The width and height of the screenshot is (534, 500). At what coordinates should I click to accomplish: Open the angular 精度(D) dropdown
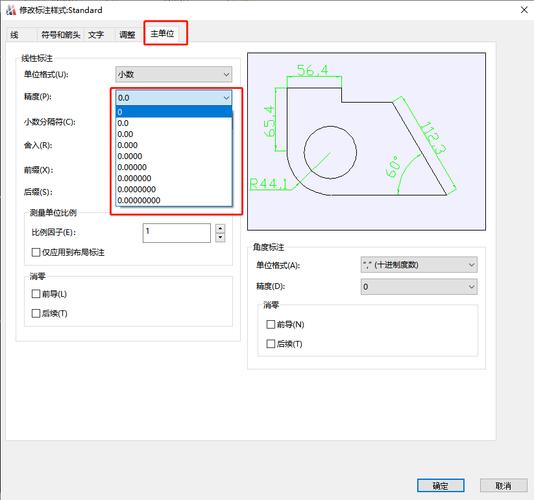coord(419,286)
